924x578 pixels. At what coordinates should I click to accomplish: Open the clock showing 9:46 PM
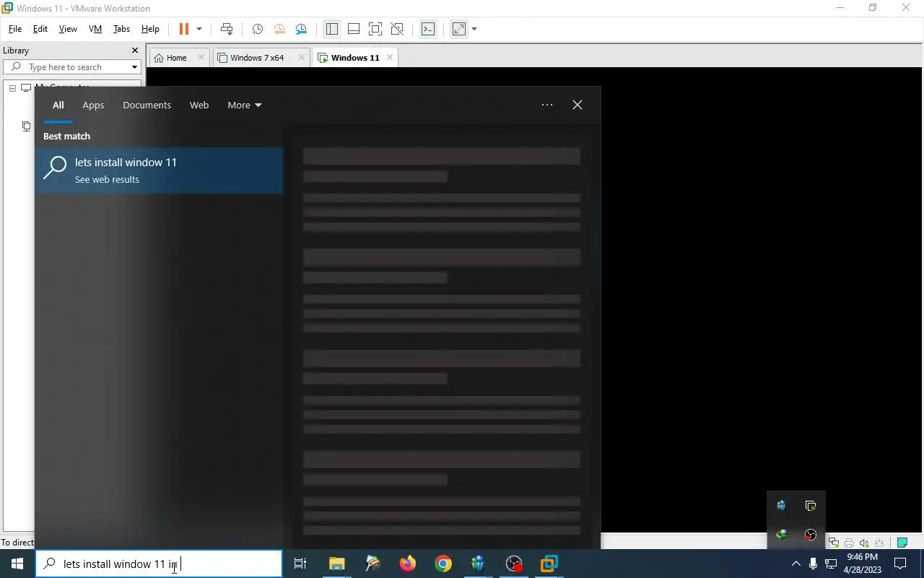click(862, 564)
